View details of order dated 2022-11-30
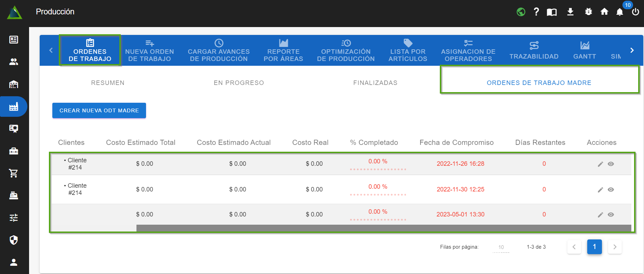The image size is (644, 274). 611,190
